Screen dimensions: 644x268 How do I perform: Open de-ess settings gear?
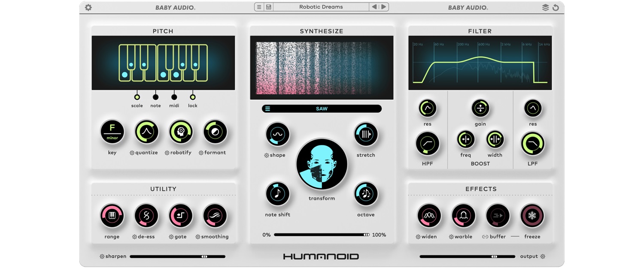(x=135, y=237)
